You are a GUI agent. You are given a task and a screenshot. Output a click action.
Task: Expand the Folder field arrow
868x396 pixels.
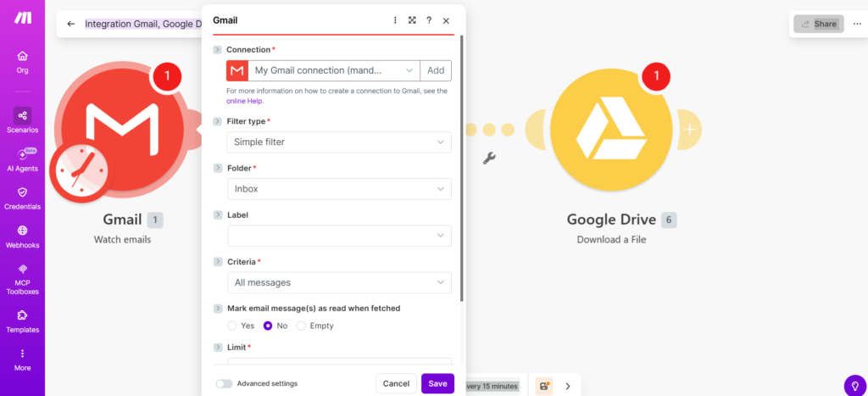point(218,168)
